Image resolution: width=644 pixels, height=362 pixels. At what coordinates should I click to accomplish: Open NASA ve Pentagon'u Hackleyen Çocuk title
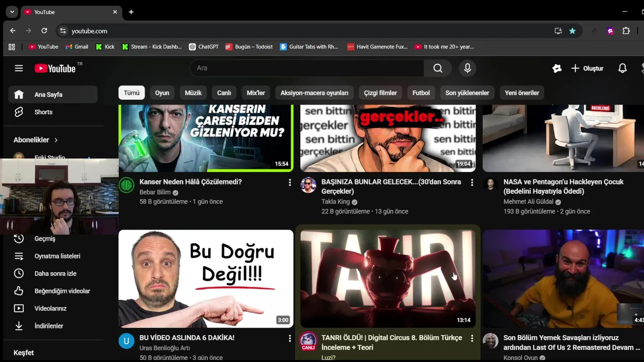563,187
